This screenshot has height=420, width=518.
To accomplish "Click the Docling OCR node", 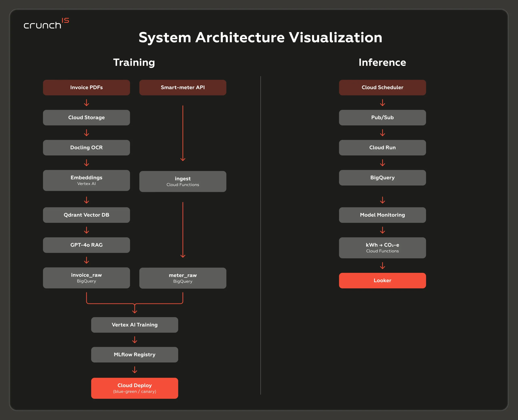I will [86, 148].
